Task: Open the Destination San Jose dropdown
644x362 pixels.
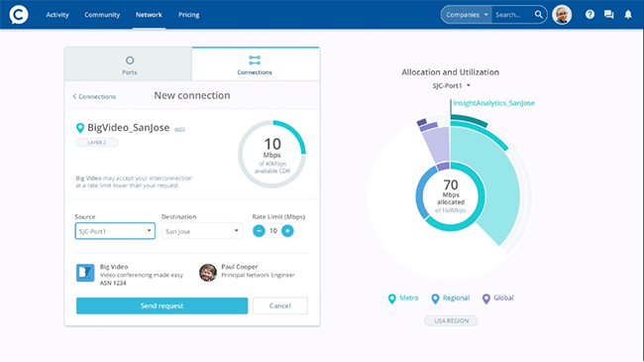Action: tap(202, 231)
